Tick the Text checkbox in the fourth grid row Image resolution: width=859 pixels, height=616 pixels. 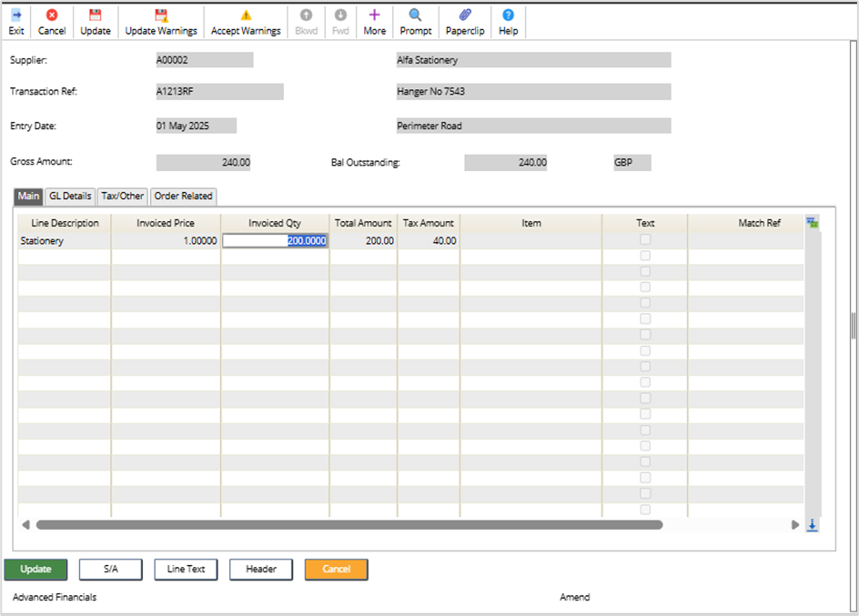[x=645, y=287]
